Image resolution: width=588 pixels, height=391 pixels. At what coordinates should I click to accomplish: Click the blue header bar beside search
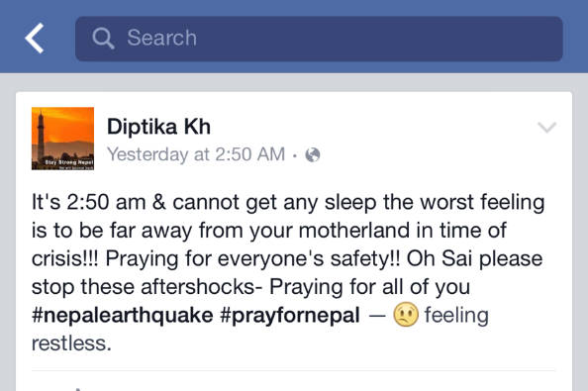click(575, 38)
